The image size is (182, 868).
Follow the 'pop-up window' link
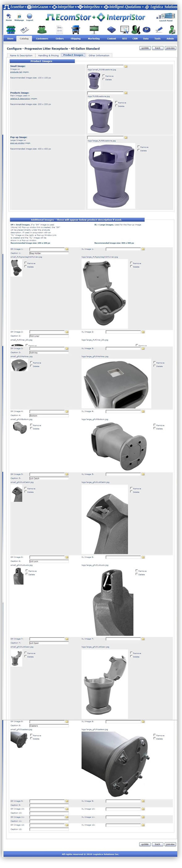point(17,143)
